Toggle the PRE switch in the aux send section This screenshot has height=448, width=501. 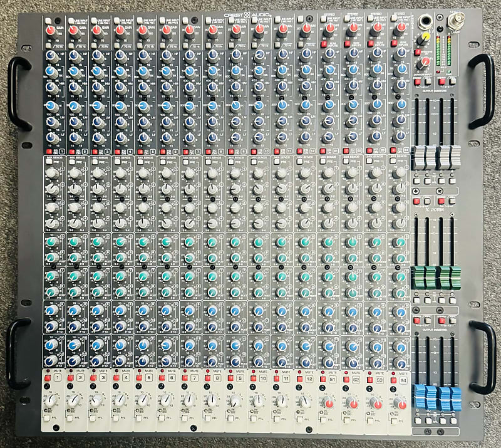[x=50, y=160]
